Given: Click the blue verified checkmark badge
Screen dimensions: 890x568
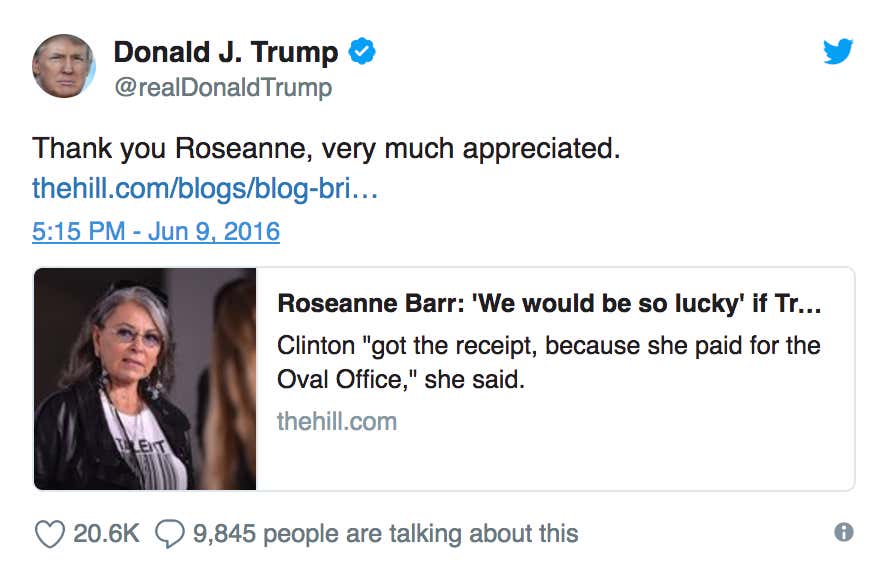Looking at the screenshot, I should point(362,52).
